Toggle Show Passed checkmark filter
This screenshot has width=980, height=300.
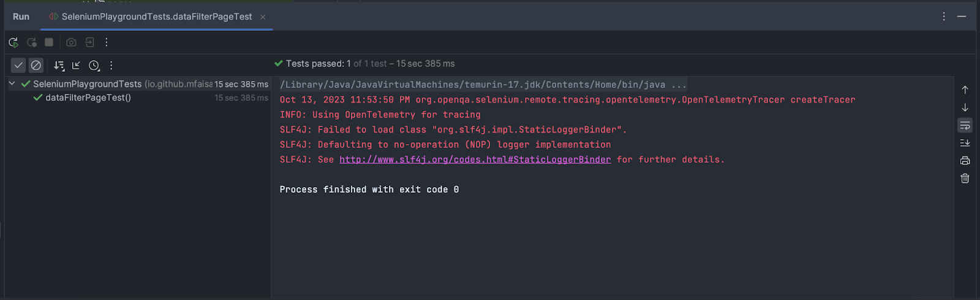(18, 65)
